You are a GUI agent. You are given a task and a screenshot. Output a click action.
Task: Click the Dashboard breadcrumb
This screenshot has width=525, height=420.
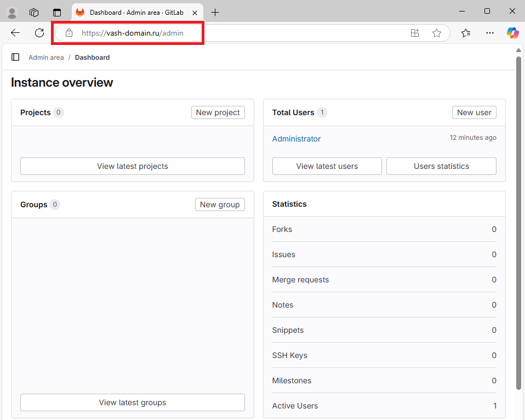click(x=92, y=57)
